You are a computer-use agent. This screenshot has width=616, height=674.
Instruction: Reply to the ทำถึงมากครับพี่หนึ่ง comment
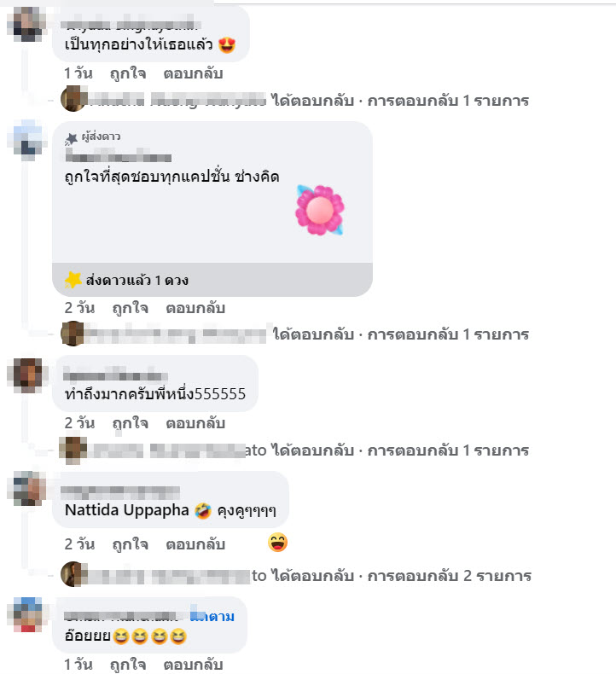[x=195, y=423]
